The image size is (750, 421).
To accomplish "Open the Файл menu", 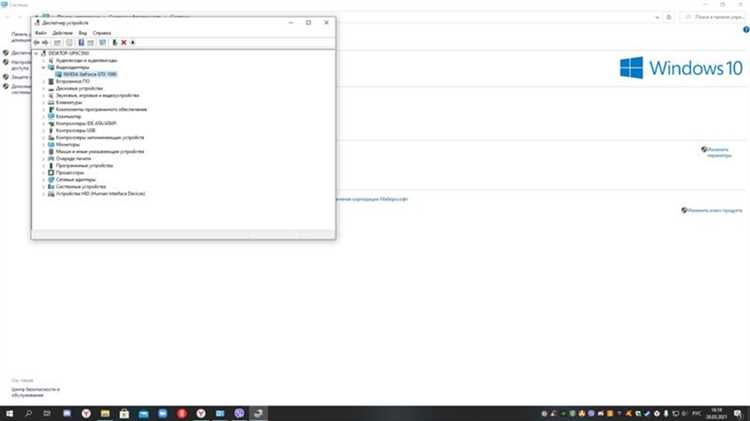I will (x=41, y=33).
